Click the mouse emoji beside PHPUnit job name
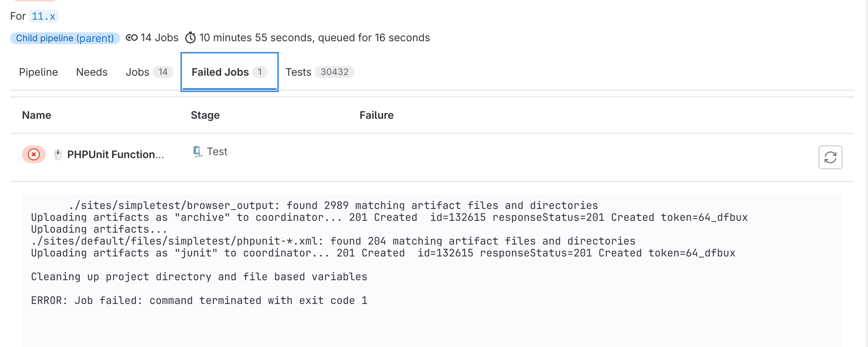The height and width of the screenshot is (347, 868). pyautogui.click(x=58, y=154)
